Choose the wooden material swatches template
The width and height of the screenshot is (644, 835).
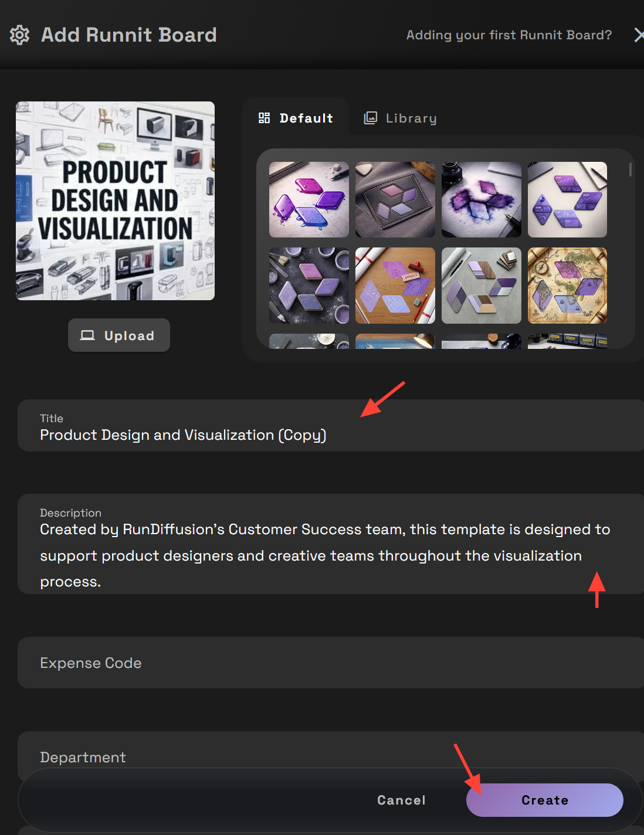point(481,286)
